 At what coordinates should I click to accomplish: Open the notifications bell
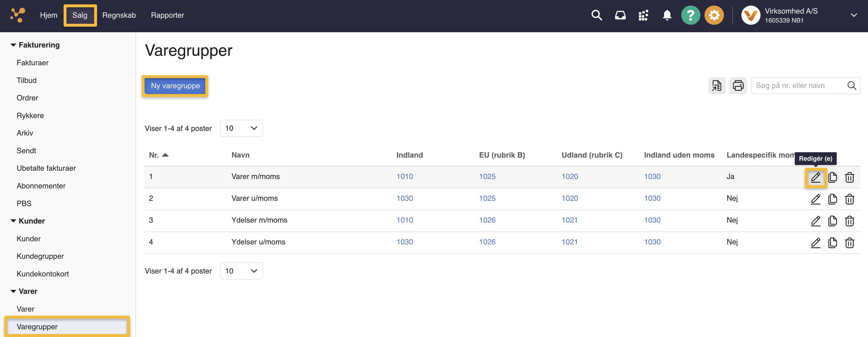(x=667, y=15)
